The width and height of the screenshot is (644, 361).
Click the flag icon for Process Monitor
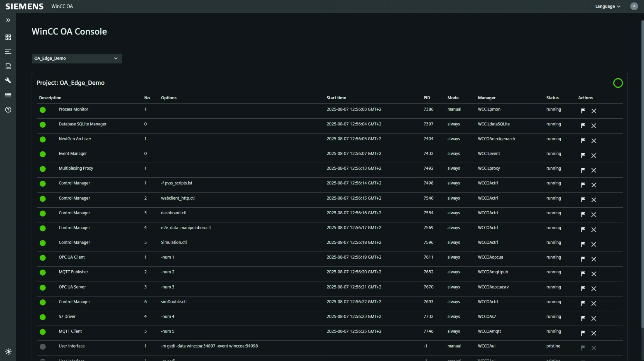tap(583, 111)
